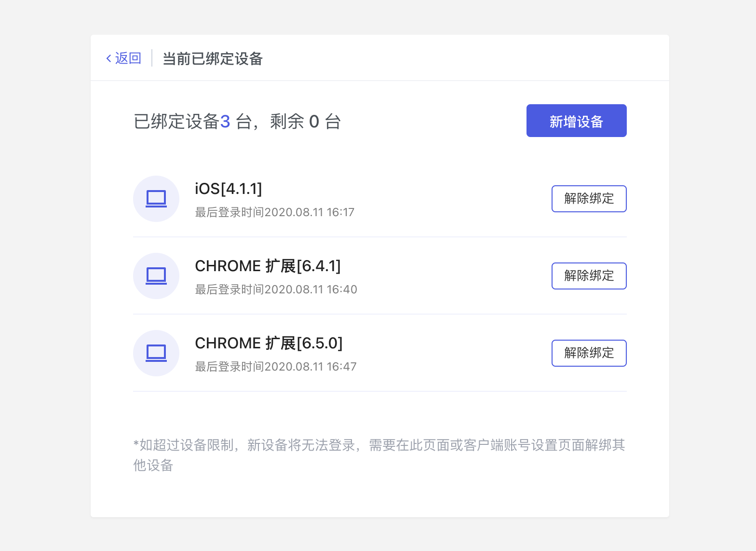Select the iOS[4.1.1] device name
Screen dimensions: 756x551
tap(228, 189)
